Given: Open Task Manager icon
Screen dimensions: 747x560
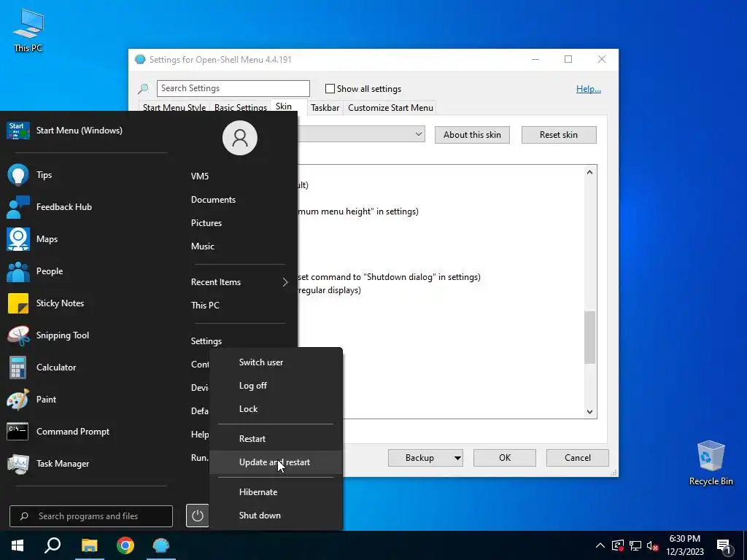Looking at the screenshot, I should point(18,464).
